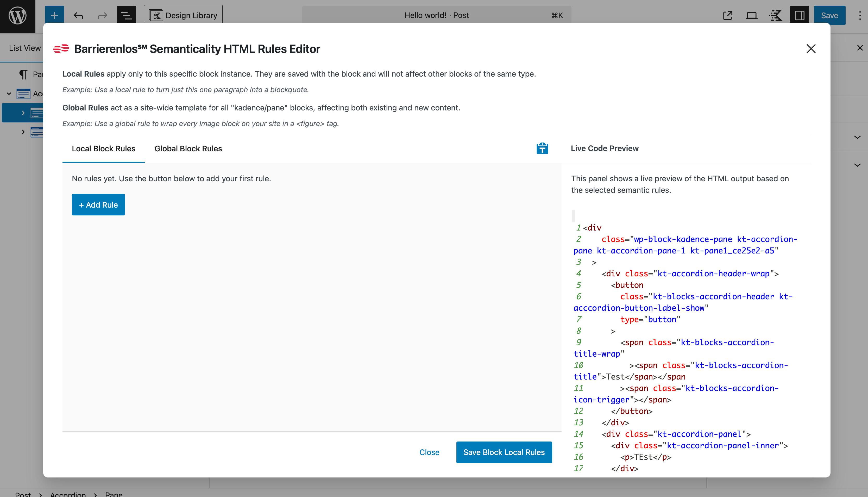
Task: Click Close to dismiss the rules editor
Action: pyautogui.click(x=429, y=452)
